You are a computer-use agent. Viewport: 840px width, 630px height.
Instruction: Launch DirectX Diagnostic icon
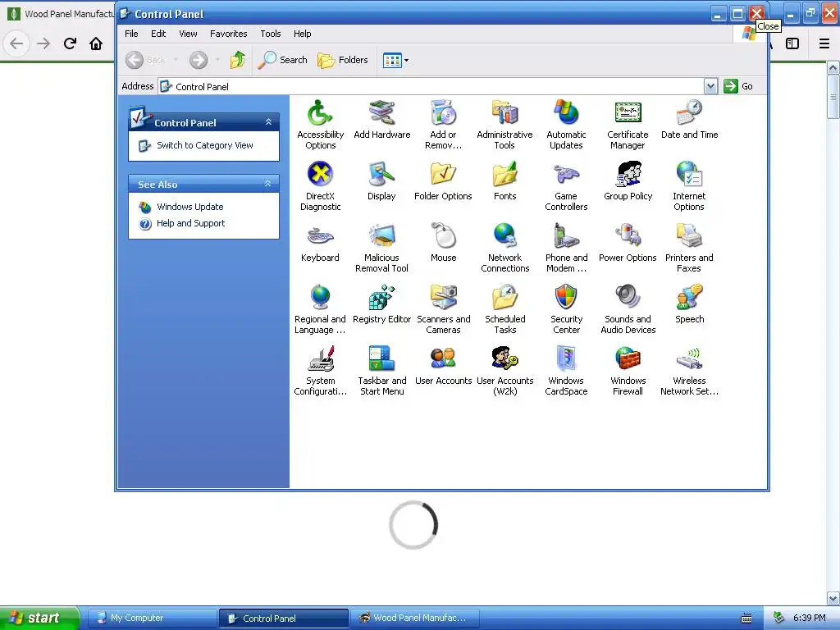point(320,186)
